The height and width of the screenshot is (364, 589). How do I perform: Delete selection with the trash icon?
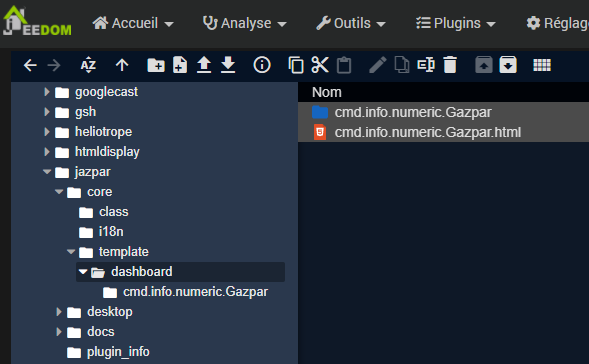coord(450,65)
